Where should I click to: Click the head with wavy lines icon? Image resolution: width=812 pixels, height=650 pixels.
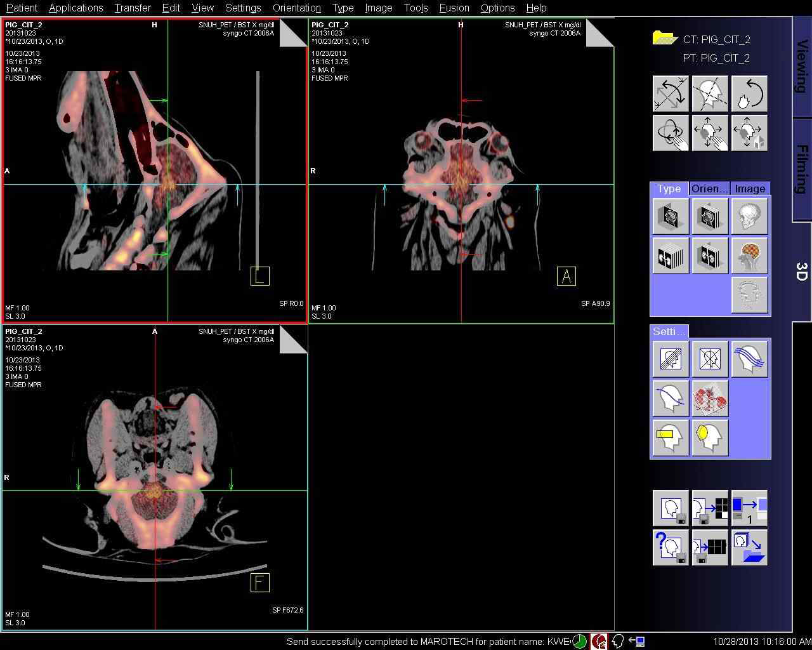click(749, 359)
